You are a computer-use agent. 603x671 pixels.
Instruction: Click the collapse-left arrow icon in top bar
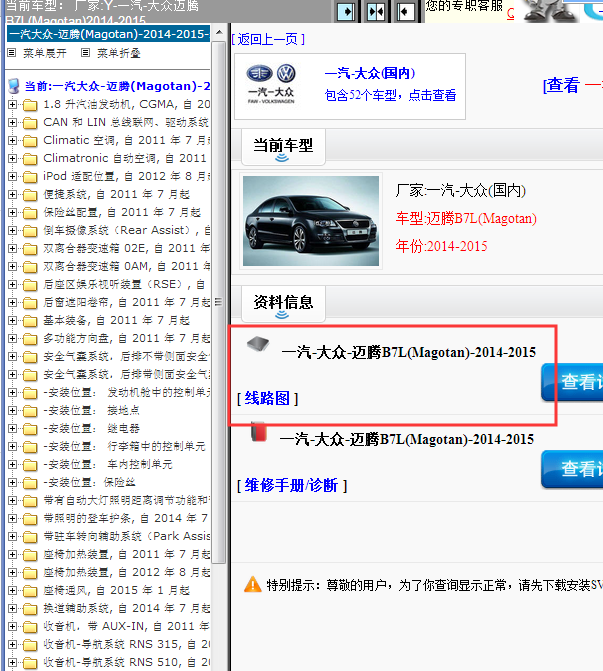(x=405, y=11)
